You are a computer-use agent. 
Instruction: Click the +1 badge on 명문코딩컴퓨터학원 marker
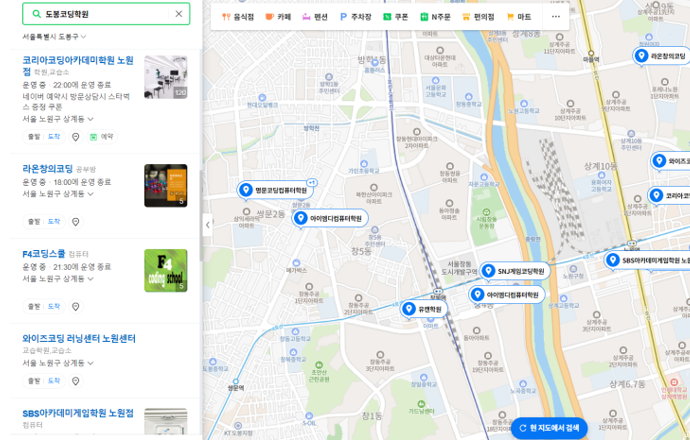312,183
